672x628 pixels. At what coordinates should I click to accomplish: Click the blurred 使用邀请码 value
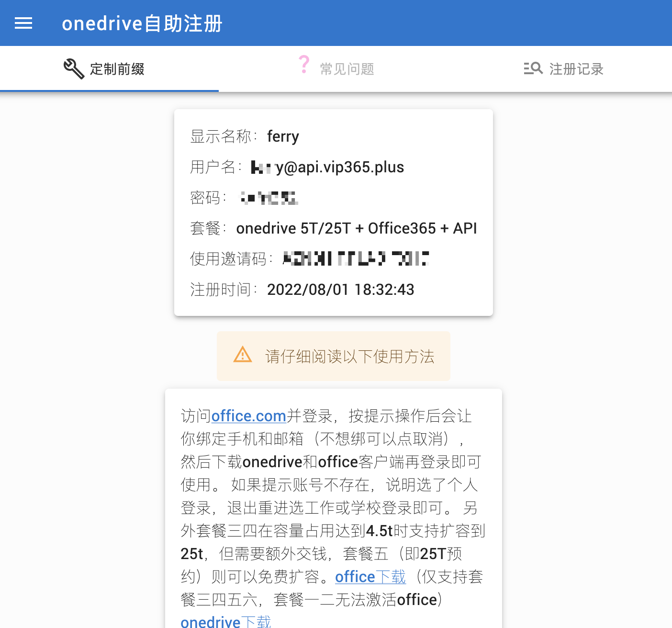click(355, 259)
